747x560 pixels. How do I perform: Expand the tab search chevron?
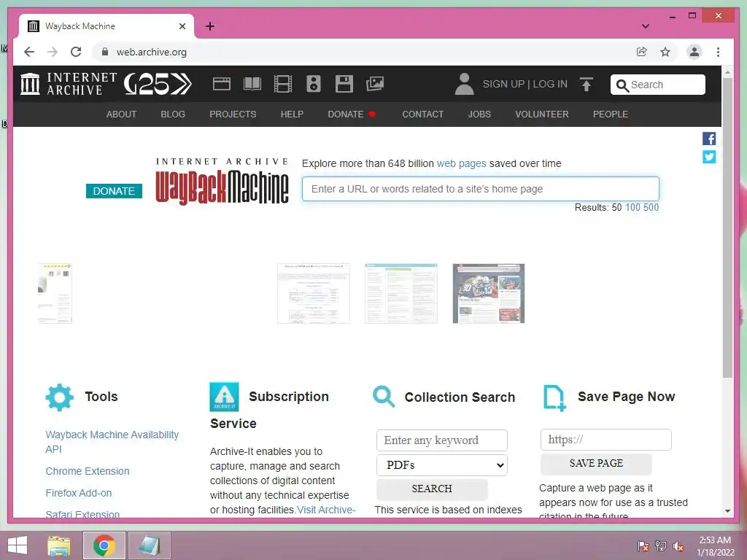coord(646,26)
